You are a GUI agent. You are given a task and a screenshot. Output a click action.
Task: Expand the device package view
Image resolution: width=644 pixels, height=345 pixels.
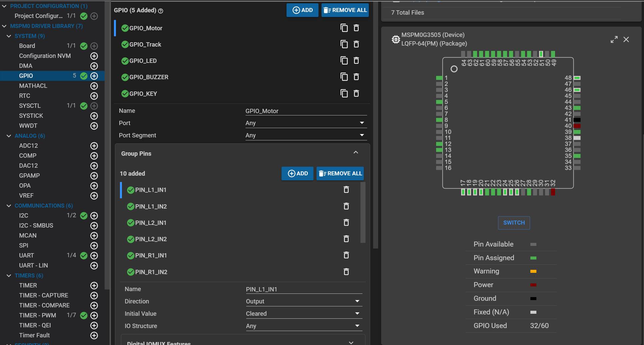[614, 40]
